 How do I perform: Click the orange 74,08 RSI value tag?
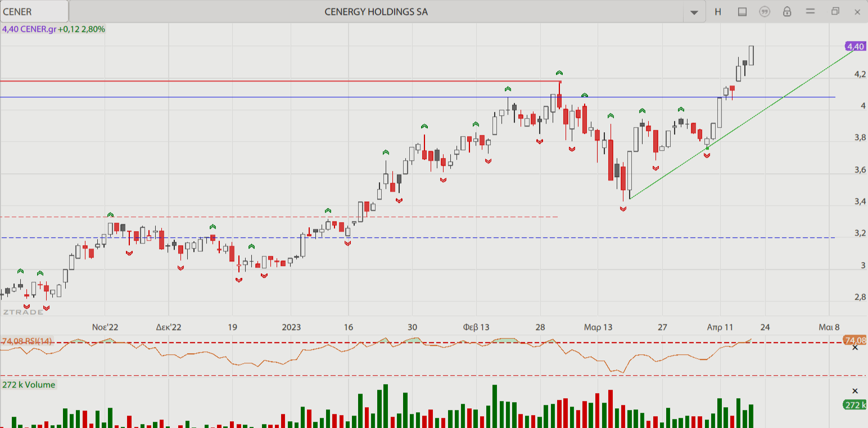click(855, 340)
